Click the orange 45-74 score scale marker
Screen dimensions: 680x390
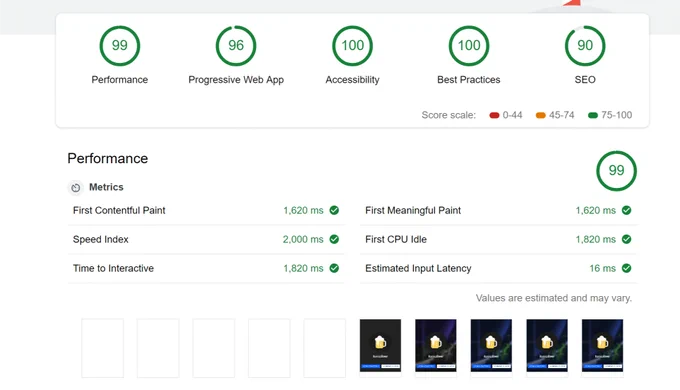(x=540, y=115)
